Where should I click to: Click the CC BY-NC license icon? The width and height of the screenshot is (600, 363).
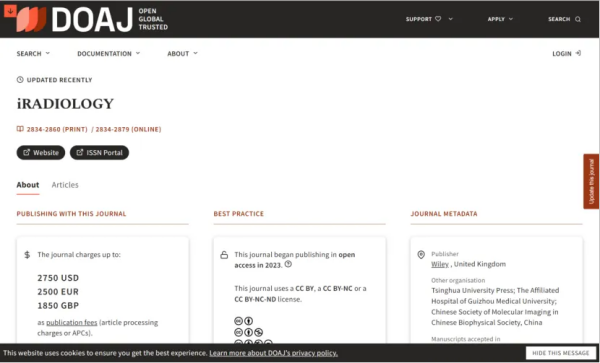(x=248, y=332)
